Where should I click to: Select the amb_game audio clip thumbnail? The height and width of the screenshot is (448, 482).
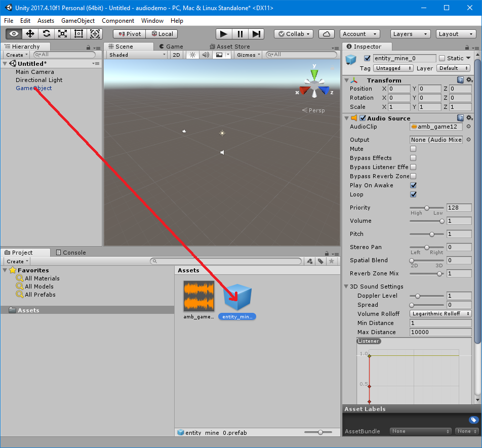199,296
